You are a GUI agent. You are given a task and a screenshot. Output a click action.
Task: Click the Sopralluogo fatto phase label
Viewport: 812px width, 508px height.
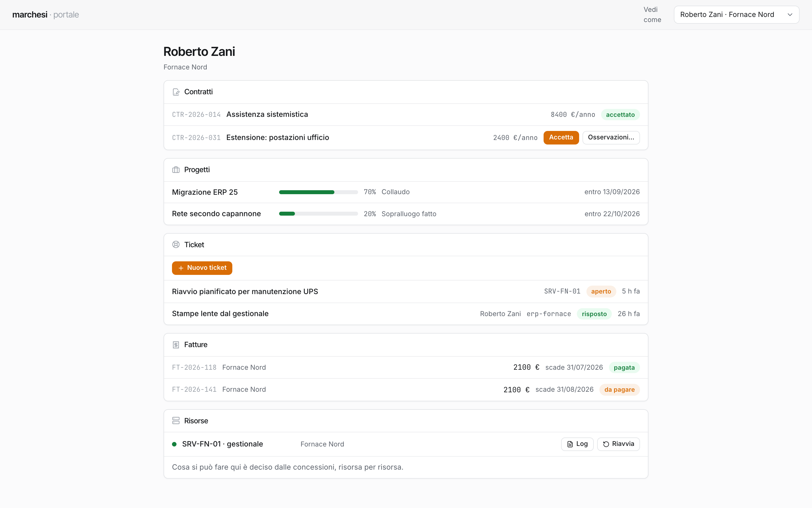tap(409, 214)
